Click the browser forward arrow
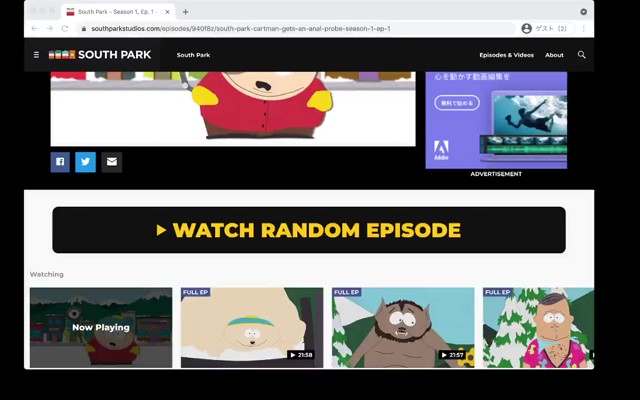This screenshot has width=640, height=400. click(x=49, y=29)
